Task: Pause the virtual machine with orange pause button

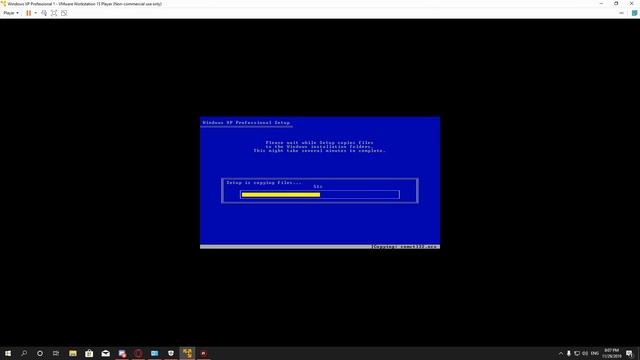Action: point(29,13)
